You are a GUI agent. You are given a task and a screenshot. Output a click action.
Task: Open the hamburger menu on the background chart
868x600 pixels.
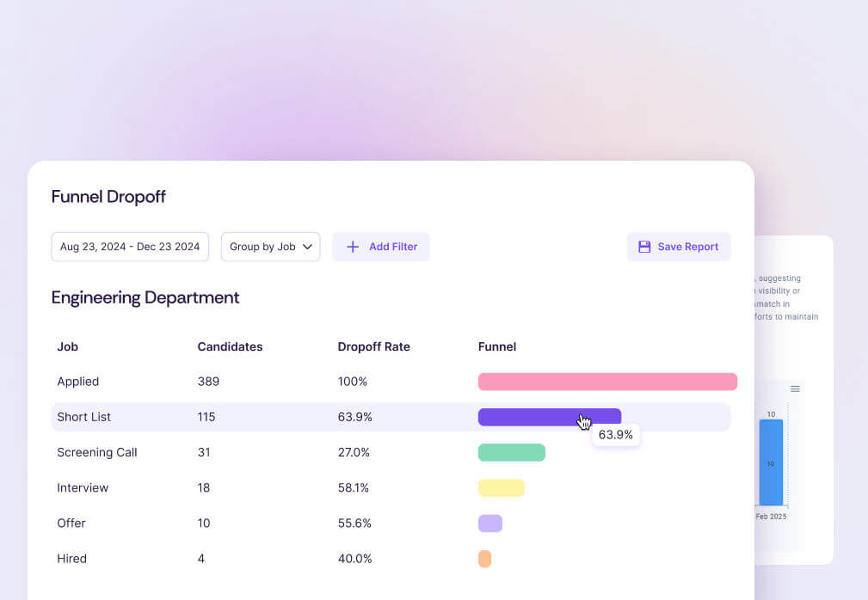click(795, 389)
